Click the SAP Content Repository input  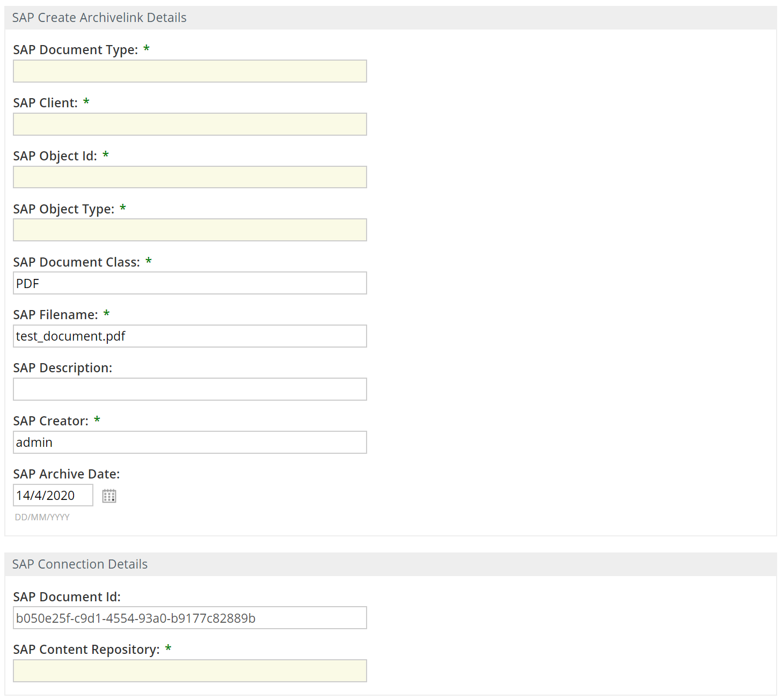click(189, 670)
